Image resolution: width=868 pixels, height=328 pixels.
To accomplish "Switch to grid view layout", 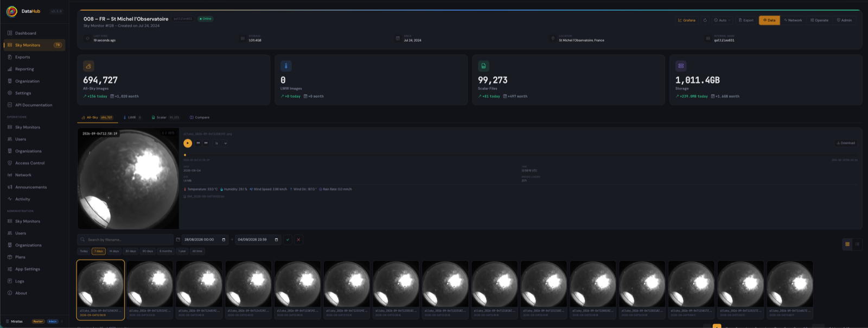I will point(847,244).
